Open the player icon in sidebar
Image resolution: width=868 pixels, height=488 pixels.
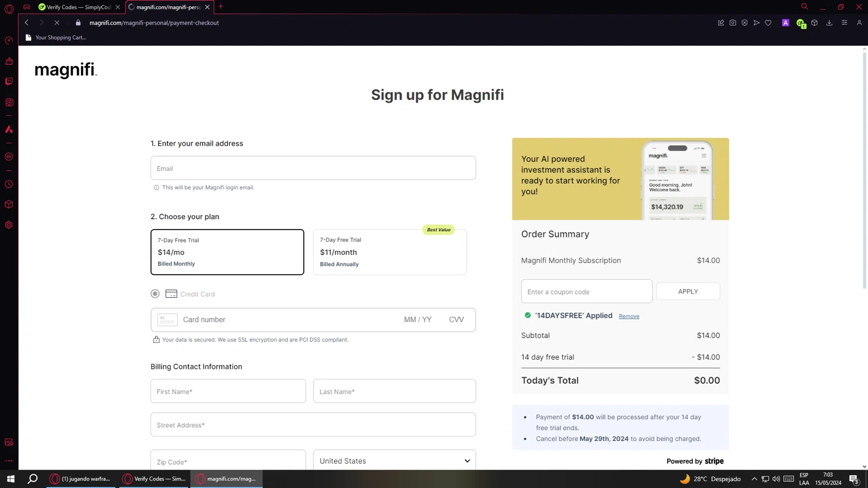click(x=9, y=157)
